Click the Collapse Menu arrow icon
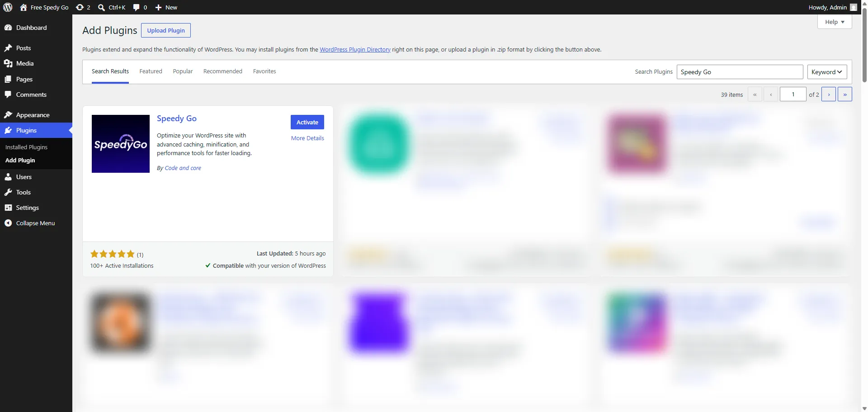Image resolution: width=868 pixels, height=412 pixels. click(x=8, y=223)
